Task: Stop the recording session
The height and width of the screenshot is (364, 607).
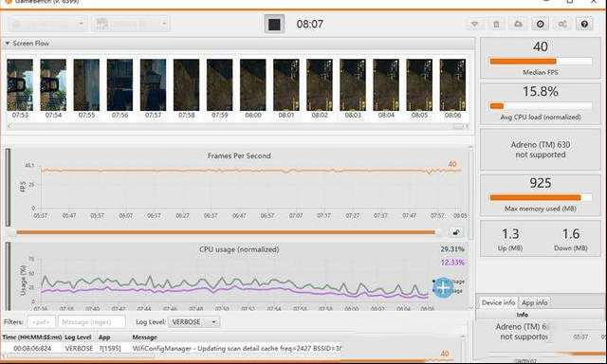Action: (x=274, y=24)
